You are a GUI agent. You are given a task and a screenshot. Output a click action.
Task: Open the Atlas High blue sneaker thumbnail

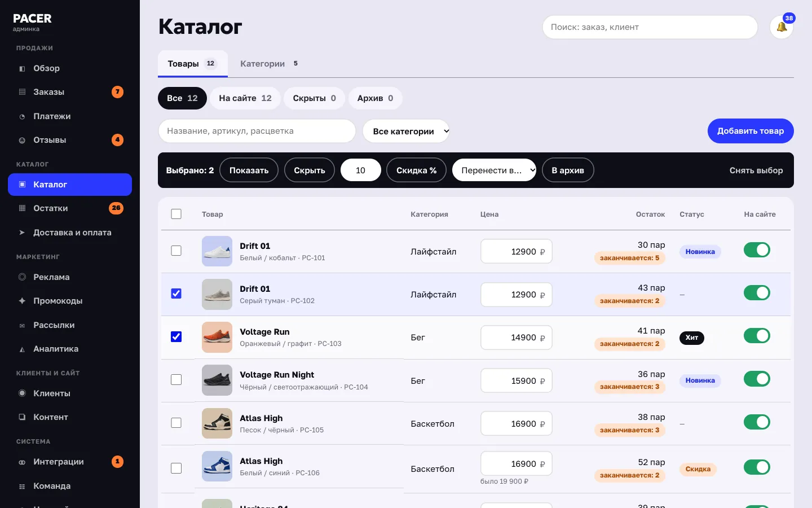(217, 466)
